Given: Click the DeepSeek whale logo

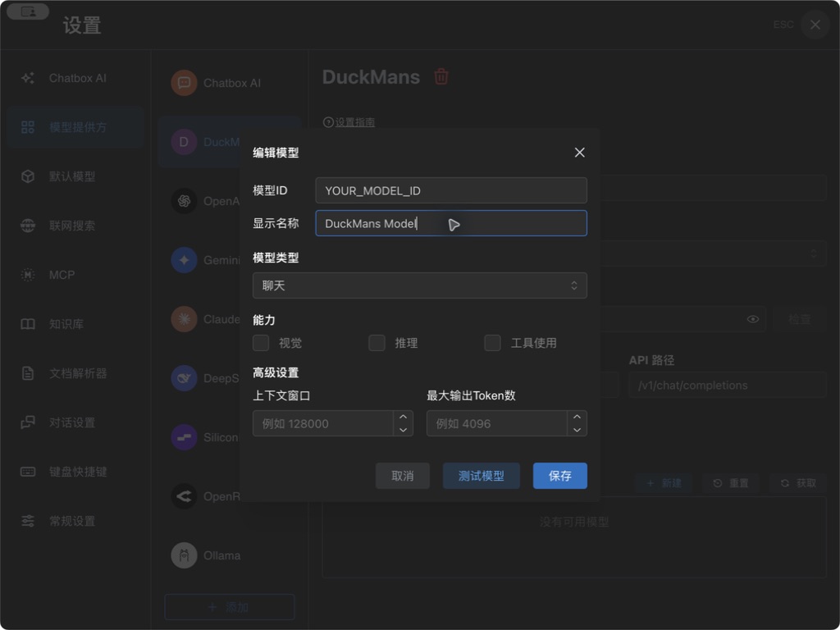Looking at the screenshot, I should pyautogui.click(x=185, y=378).
